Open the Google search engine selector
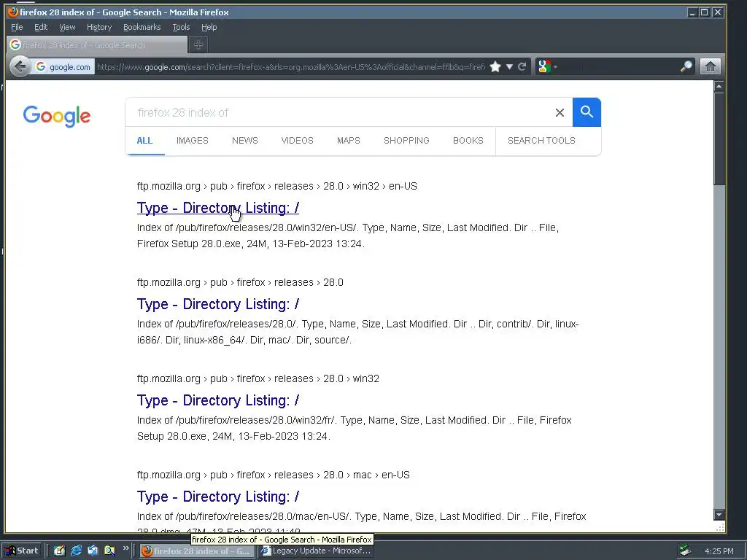The height and width of the screenshot is (560, 747). click(547, 66)
